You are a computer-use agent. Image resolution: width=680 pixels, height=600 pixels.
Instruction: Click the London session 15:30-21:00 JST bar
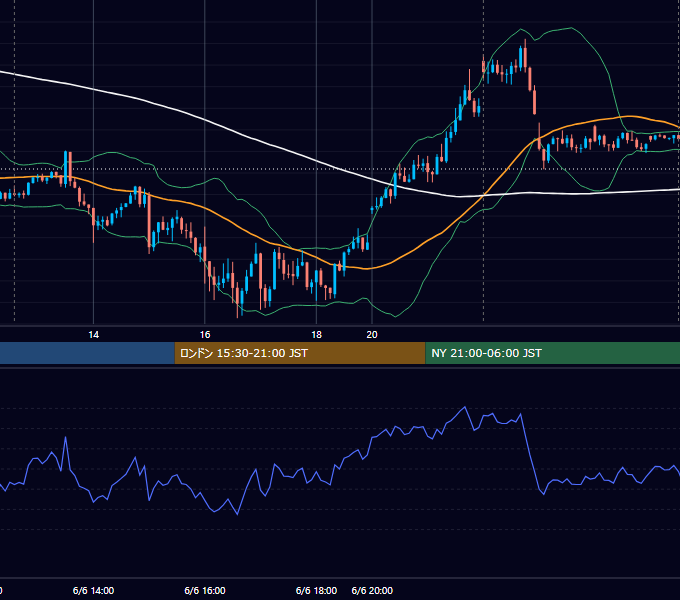[300, 353]
